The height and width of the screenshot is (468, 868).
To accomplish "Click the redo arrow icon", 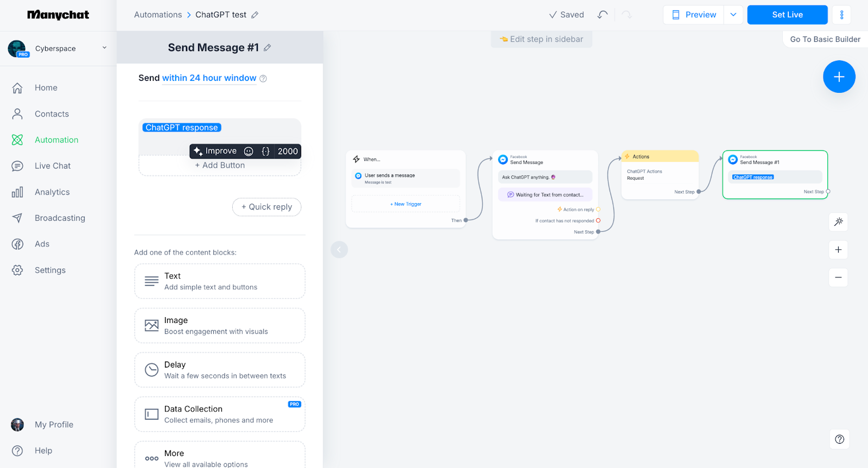I will tap(627, 15).
